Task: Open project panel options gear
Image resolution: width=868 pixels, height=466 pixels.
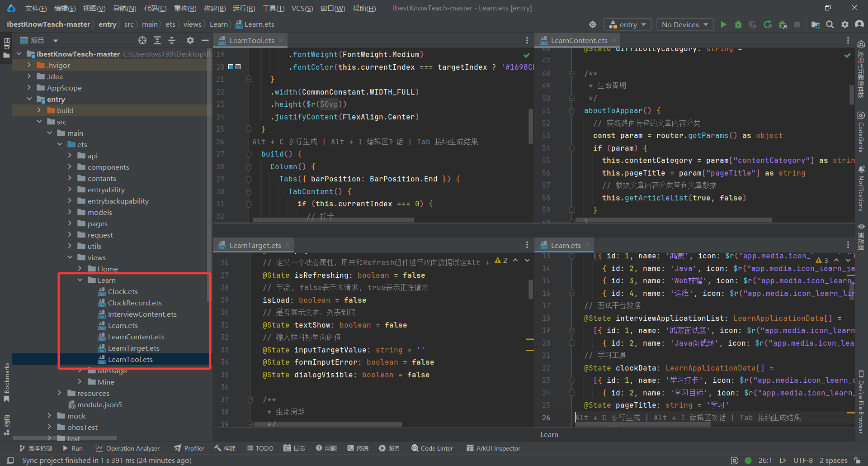Action: click(x=190, y=40)
